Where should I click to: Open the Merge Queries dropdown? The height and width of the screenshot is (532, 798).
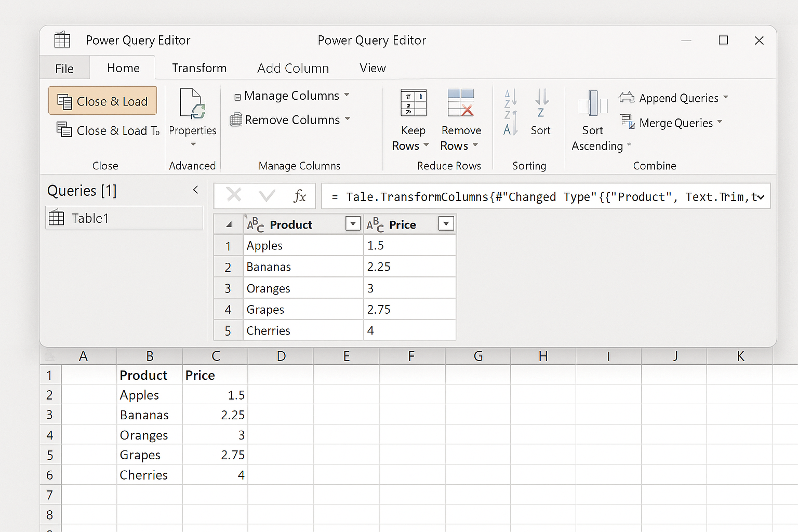671,123
